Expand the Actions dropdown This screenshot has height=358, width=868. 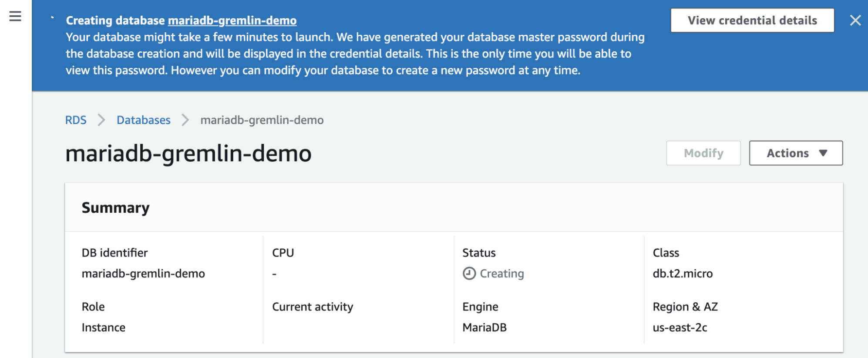796,153
